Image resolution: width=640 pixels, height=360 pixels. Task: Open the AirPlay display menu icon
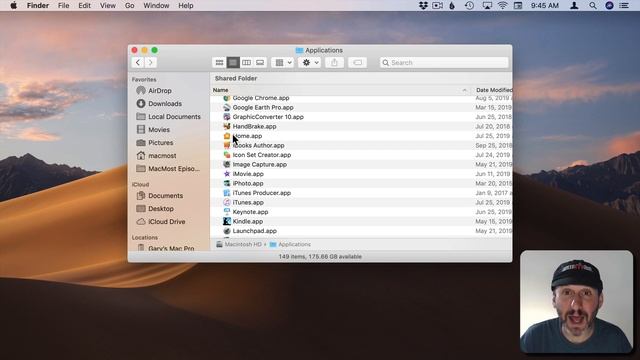[x=487, y=6]
